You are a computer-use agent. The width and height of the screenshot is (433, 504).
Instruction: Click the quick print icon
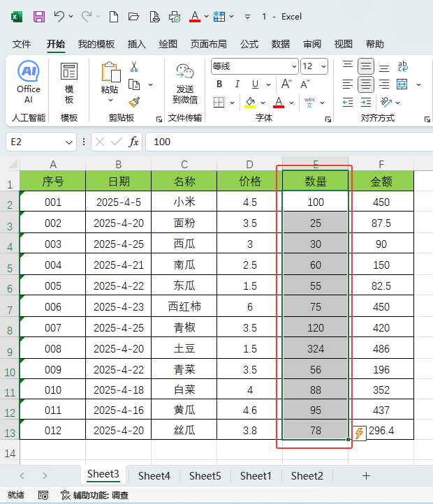(175, 16)
